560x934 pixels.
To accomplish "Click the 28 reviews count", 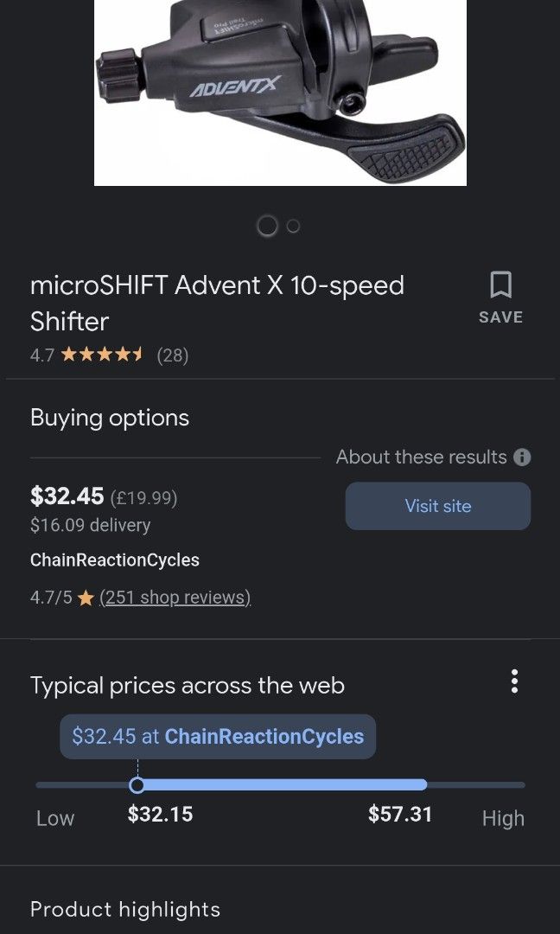I will 172,355.
